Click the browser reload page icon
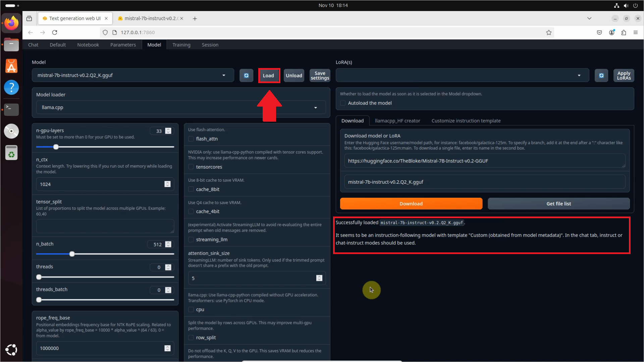 pyautogui.click(x=55, y=33)
